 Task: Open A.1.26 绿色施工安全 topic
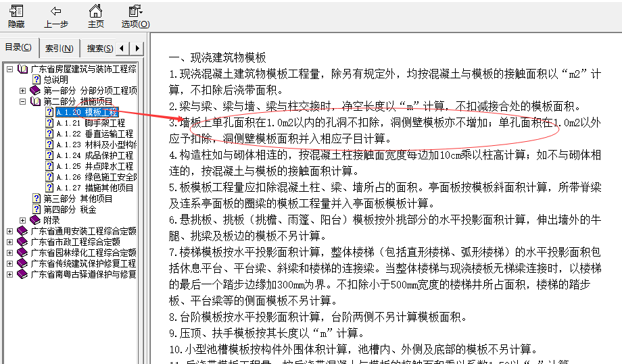97,177
